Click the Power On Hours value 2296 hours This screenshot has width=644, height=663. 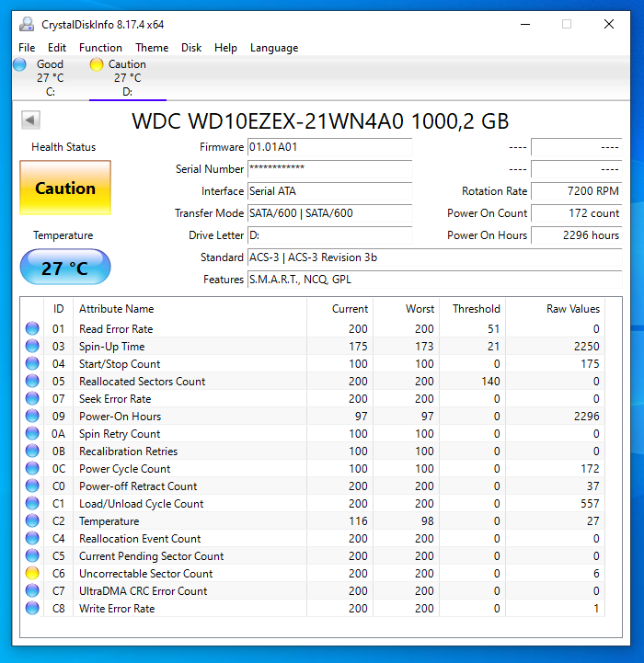(x=576, y=235)
